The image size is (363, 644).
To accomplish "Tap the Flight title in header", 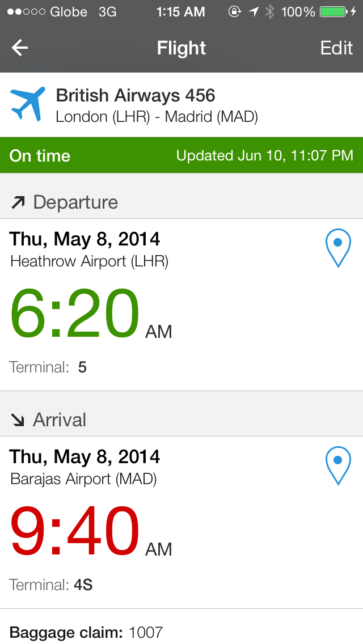I will tap(181, 48).
